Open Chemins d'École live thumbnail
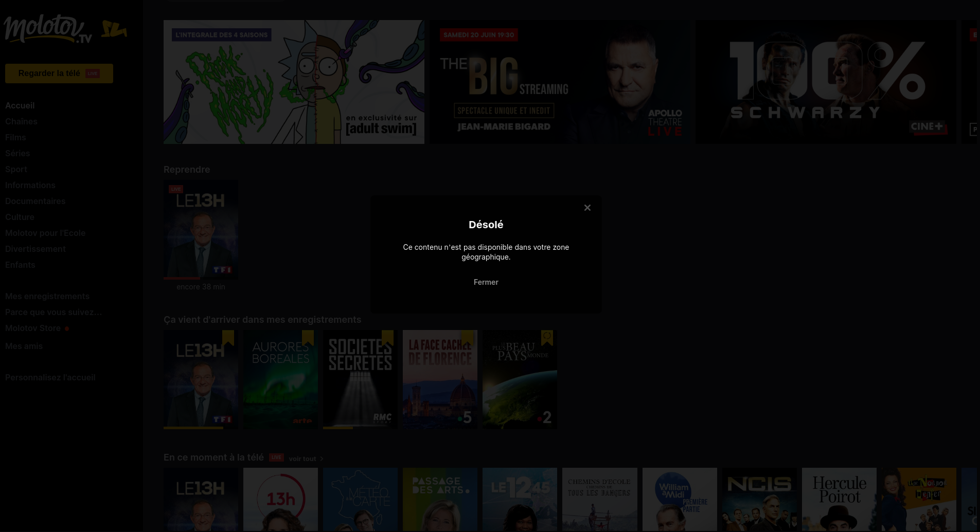 click(x=600, y=499)
